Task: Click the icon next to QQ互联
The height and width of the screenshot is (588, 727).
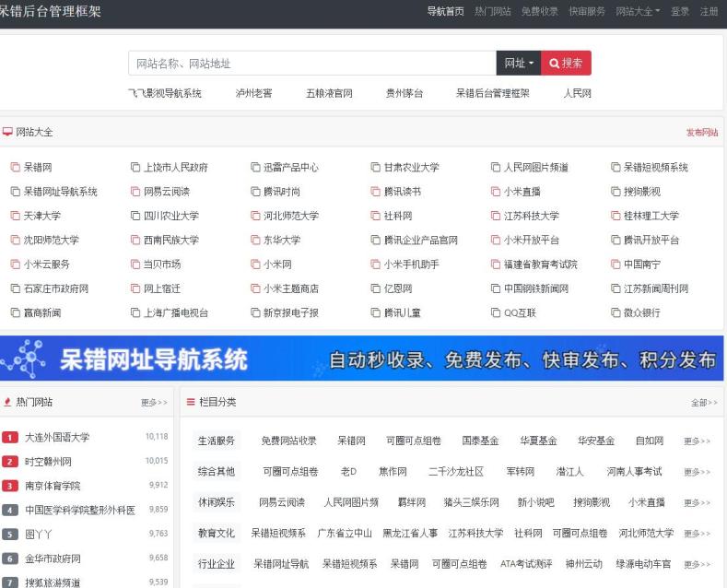Action: coord(496,312)
